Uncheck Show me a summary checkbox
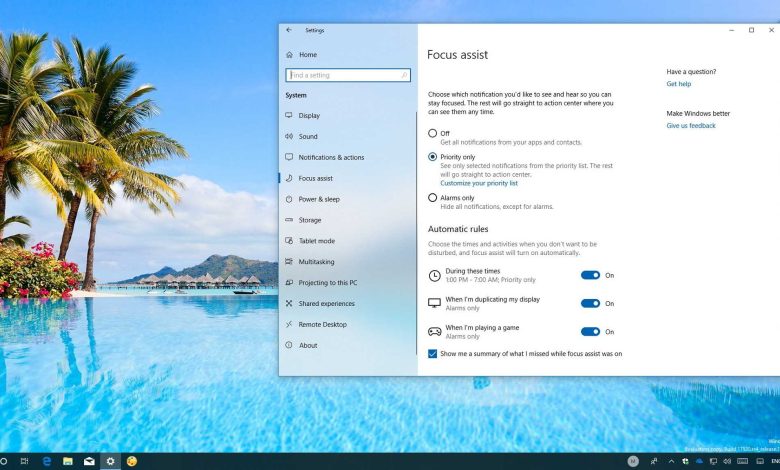This screenshot has height=470, width=780. click(x=433, y=353)
